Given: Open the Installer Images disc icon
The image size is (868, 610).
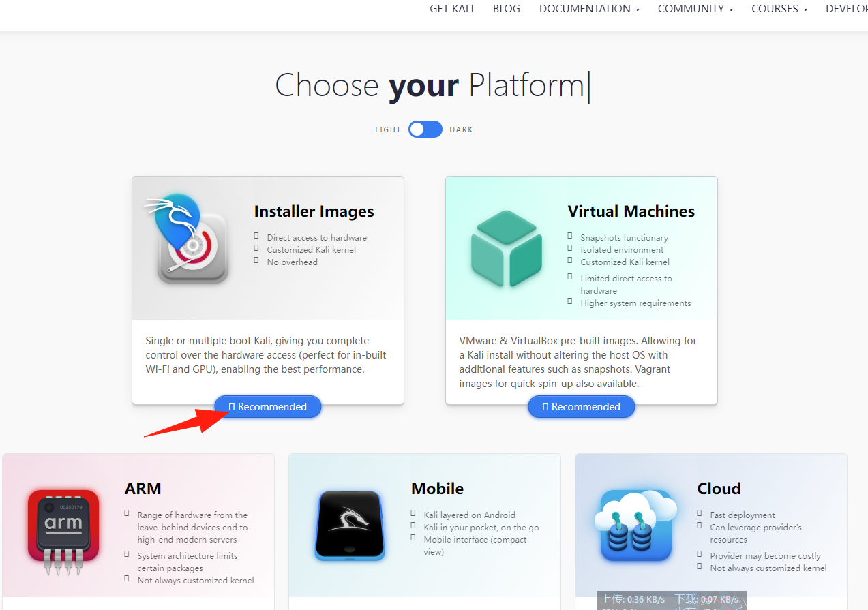Looking at the screenshot, I should pyautogui.click(x=185, y=239).
